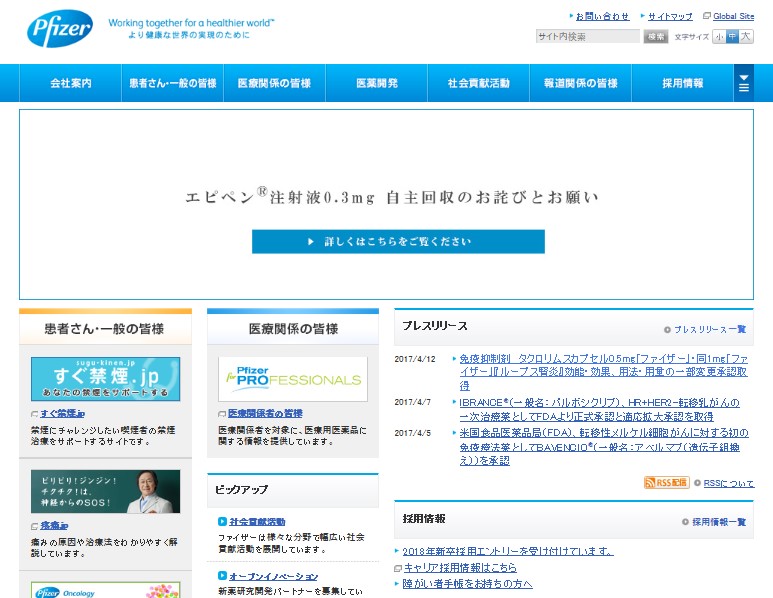The width and height of the screenshot is (773, 598).
Task: Click the bullet icon before プレスリリース一覧
Action: pyautogui.click(x=668, y=330)
